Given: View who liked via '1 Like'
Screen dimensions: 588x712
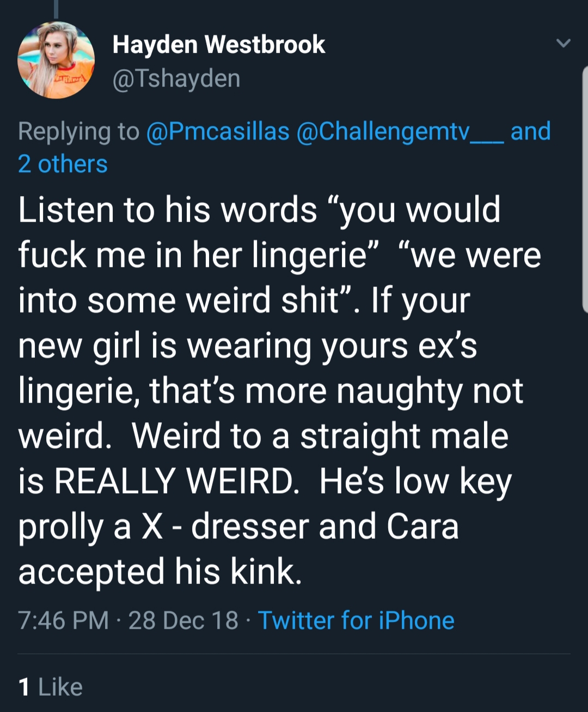Looking at the screenshot, I should coord(50,687).
